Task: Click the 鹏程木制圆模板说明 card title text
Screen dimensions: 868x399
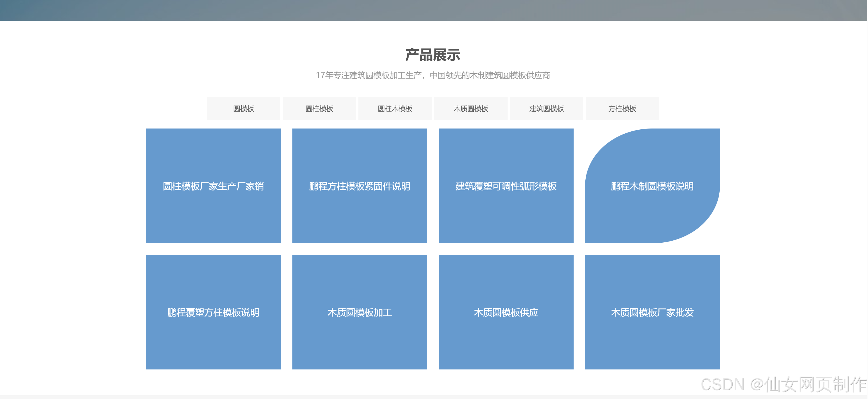Action: click(x=651, y=186)
